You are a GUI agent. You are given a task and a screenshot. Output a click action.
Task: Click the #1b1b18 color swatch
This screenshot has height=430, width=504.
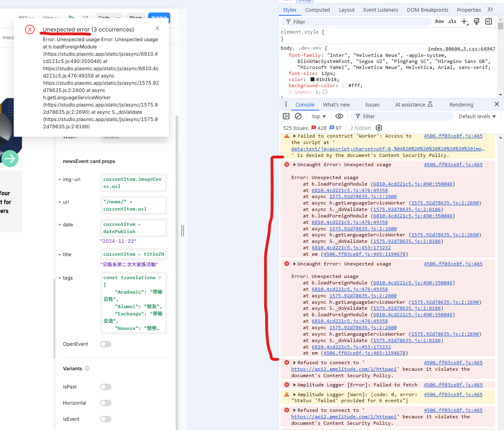point(312,79)
